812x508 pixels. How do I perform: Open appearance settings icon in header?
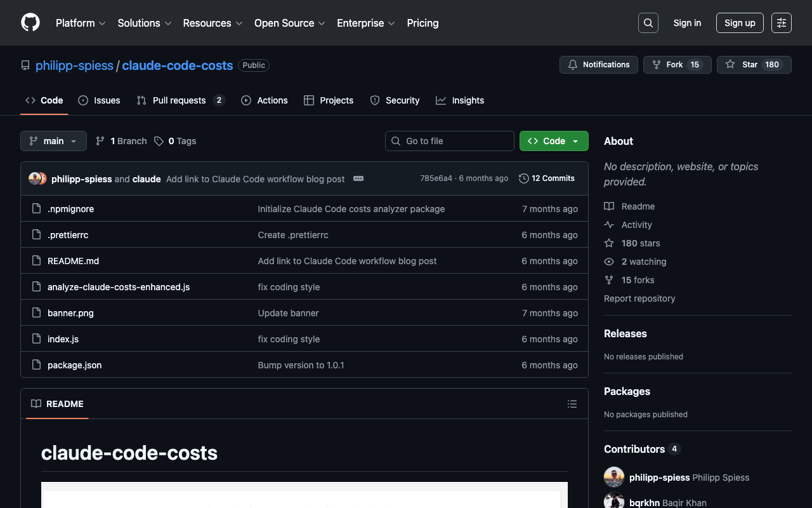781,23
